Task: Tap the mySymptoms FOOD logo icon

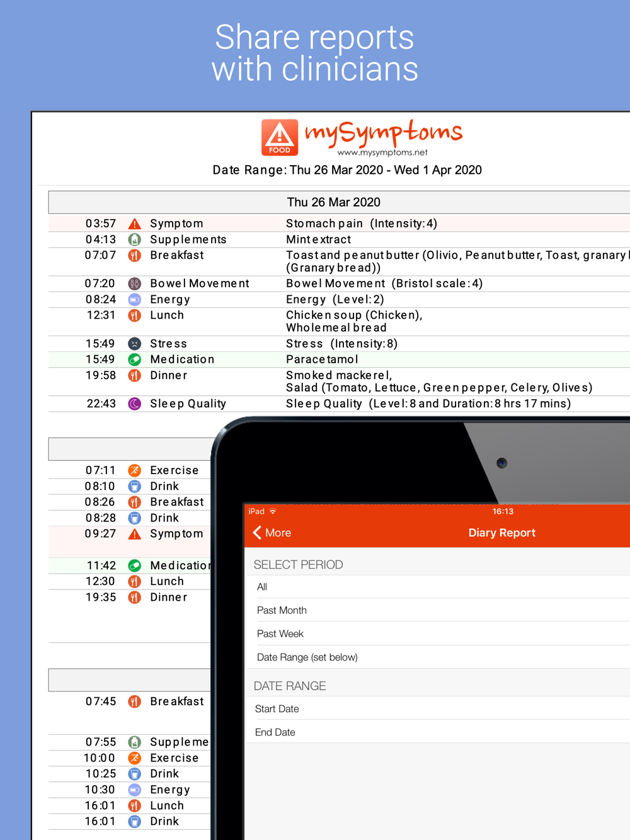Action: tap(280, 137)
